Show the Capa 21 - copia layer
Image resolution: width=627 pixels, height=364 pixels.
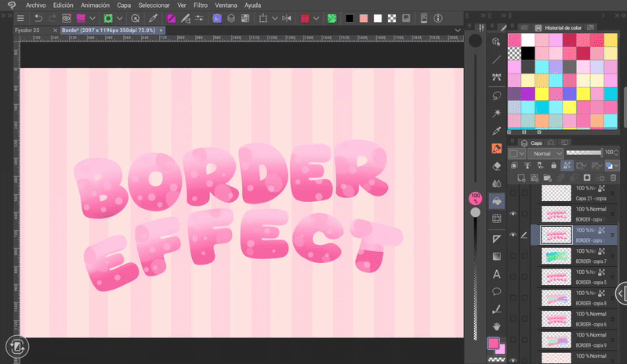pos(513,193)
